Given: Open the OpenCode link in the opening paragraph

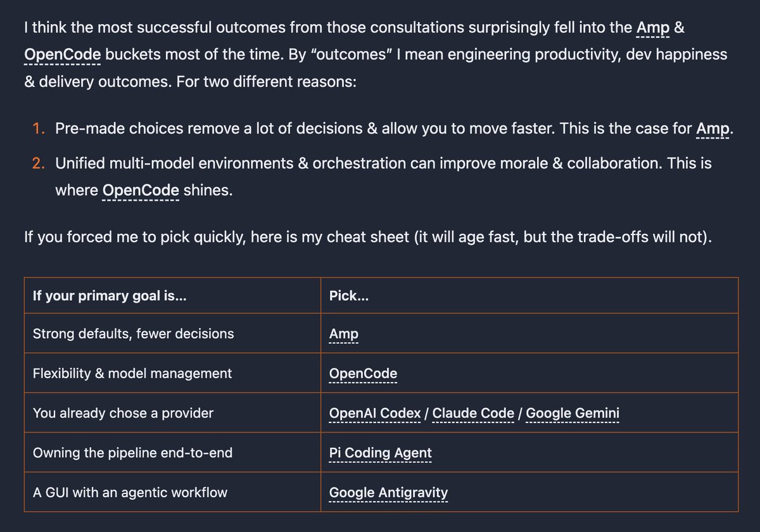Looking at the screenshot, I should click(62, 55).
